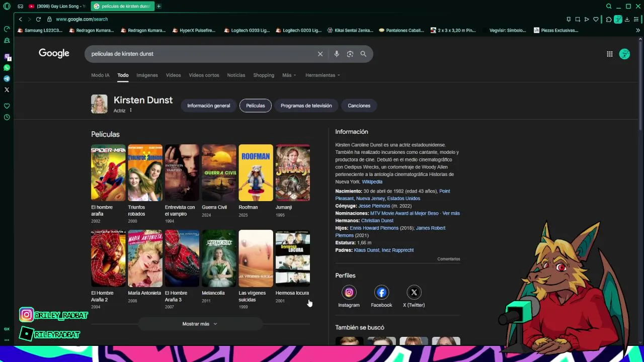Open the Roofman movie poster
This screenshot has width=644, height=362.
256,173
